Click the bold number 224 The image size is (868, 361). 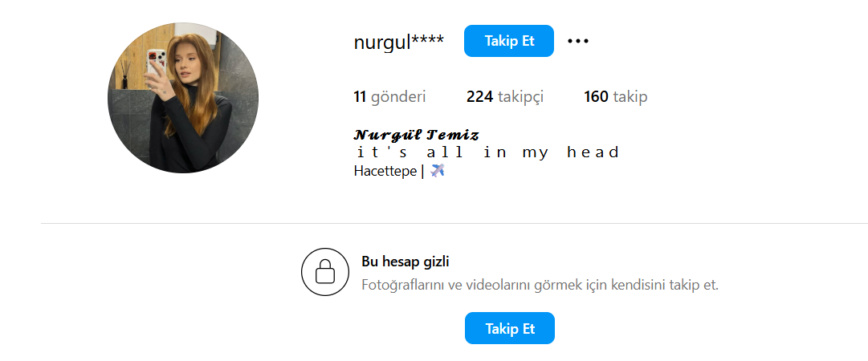(479, 97)
